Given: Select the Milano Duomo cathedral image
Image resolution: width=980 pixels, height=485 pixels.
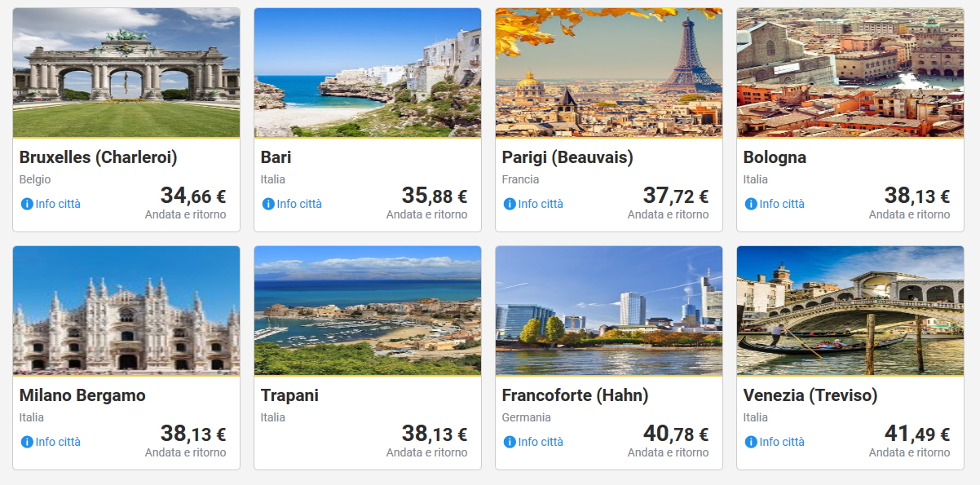Looking at the screenshot, I should (126, 311).
